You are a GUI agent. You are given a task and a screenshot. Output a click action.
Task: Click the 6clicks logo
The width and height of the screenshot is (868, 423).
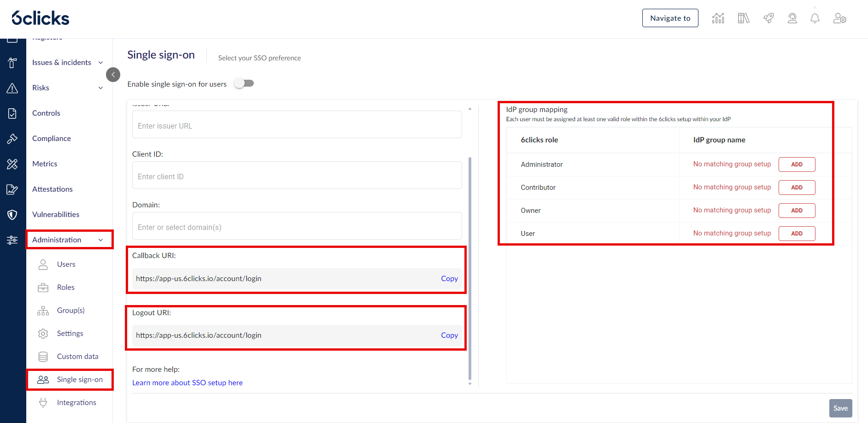41,18
